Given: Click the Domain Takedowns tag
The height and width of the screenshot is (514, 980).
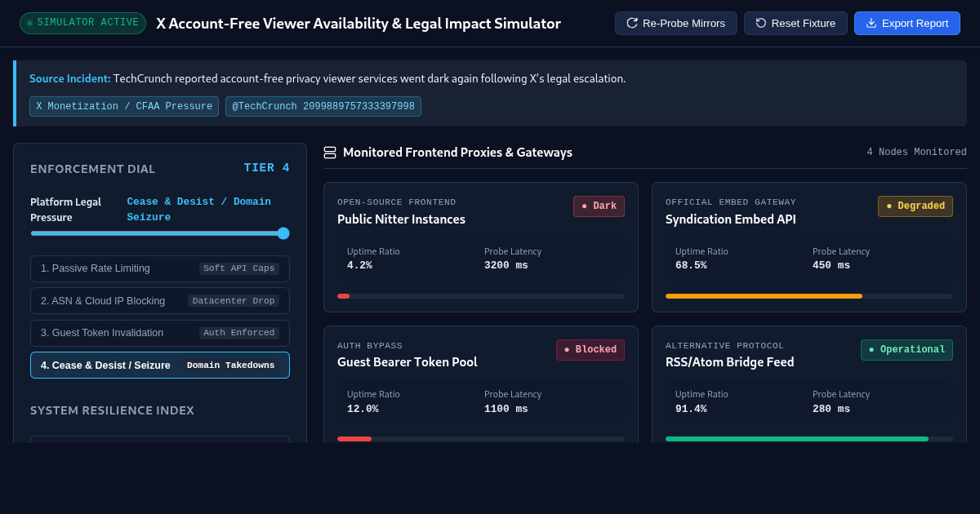Looking at the screenshot, I should pyautogui.click(x=231, y=366).
